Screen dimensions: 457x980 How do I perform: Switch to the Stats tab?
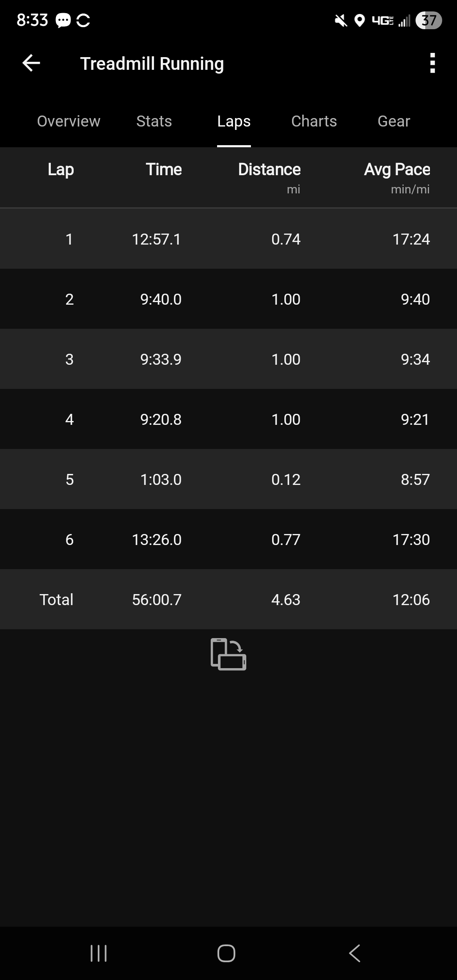click(154, 121)
